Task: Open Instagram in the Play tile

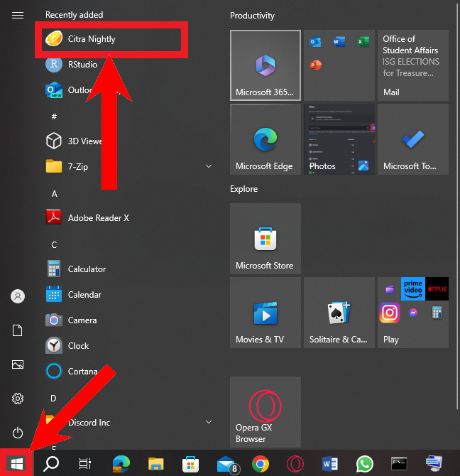Action: (x=389, y=313)
